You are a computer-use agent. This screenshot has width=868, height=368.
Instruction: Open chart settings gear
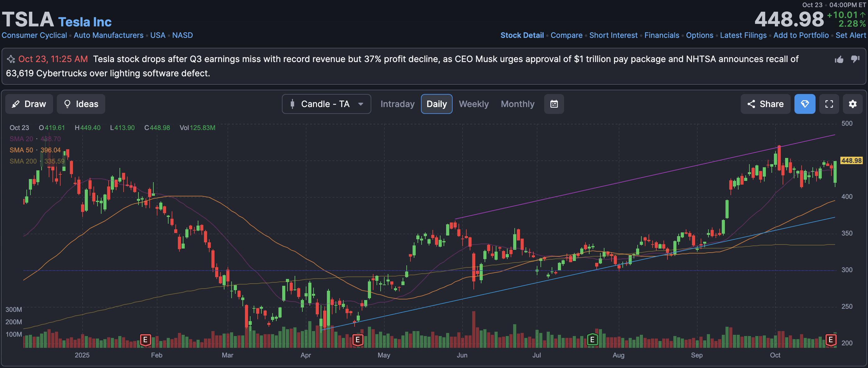852,104
